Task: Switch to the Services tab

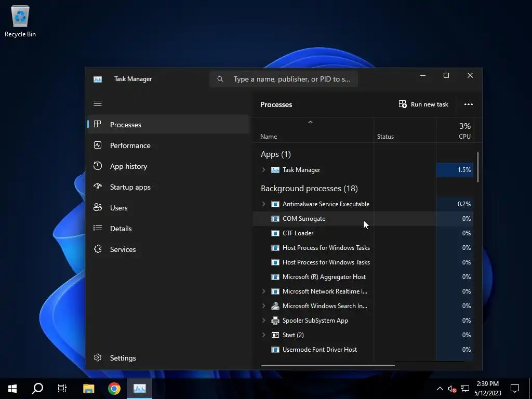Action: click(169, 249)
